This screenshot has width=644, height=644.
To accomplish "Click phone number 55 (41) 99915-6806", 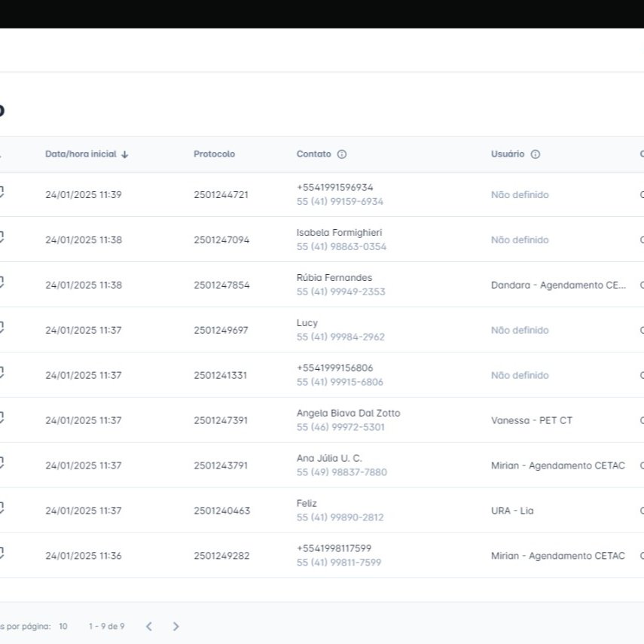I will pos(340,382).
